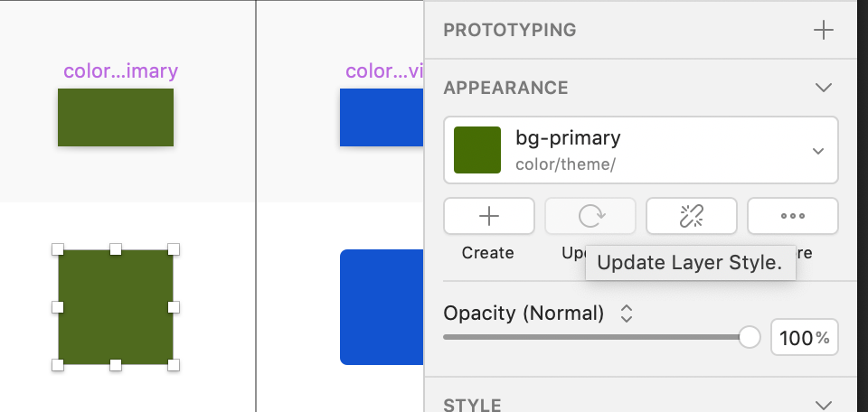Open the bg-primary layer style dropdown
This screenshot has width=868, height=412.
pyautogui.click(x=818, y=151)
